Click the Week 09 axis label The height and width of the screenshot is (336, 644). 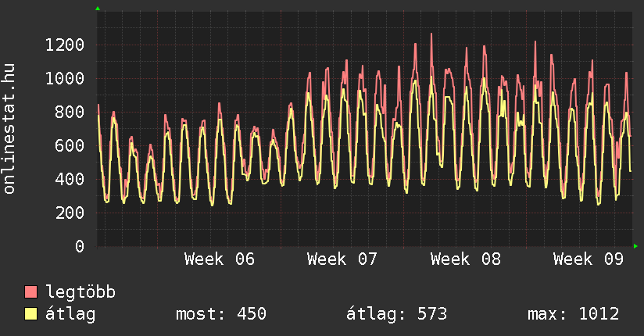click(x=588, y=259)
